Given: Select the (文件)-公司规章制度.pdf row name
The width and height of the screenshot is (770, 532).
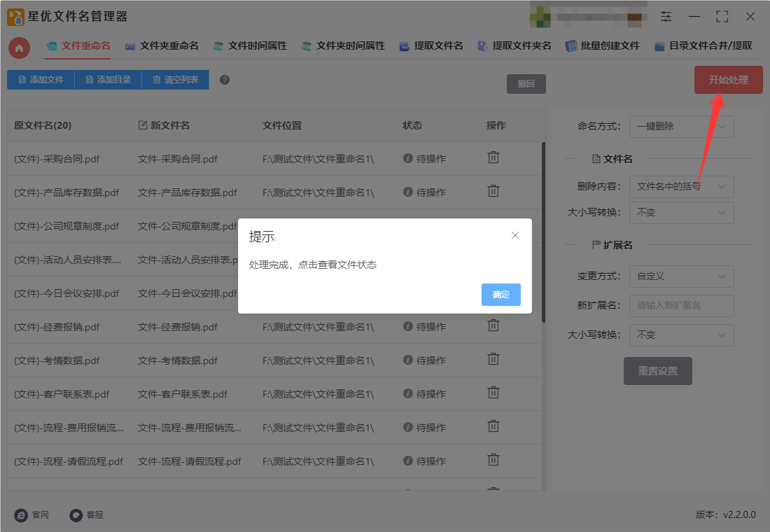Looking at the screenshot, I should (x=66, y=227).
